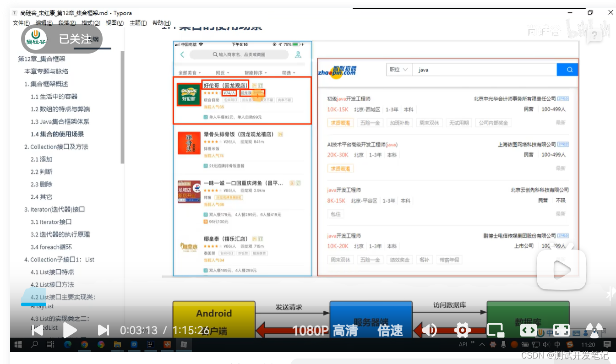Open the 帮助(H) menu
This screenshot has height=364, width=616.
(162, 23)
